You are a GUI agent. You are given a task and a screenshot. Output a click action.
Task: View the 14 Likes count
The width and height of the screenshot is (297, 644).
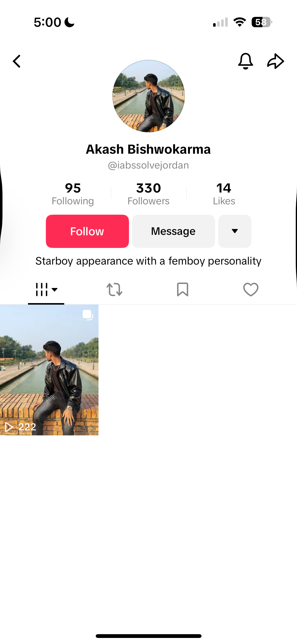[224, 194]
